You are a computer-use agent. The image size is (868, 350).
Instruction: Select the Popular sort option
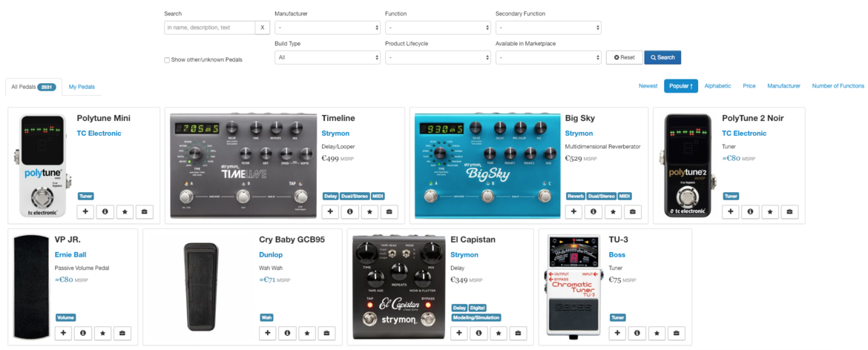coord(681,86)
